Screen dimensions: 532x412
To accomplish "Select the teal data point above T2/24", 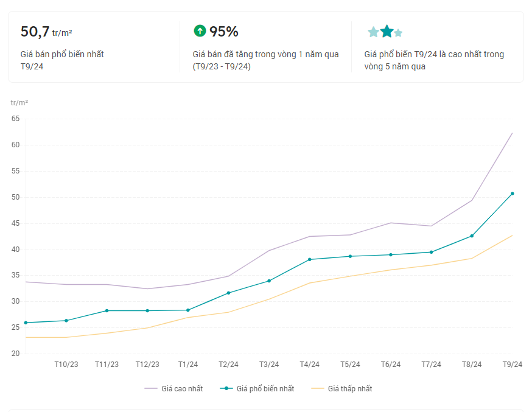I will pos(228,293).
